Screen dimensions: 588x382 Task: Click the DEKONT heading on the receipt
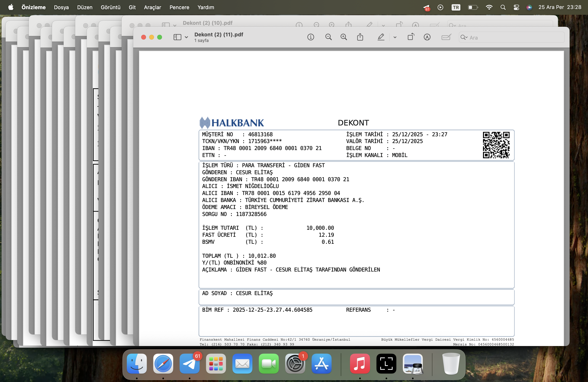pos(353,123)
